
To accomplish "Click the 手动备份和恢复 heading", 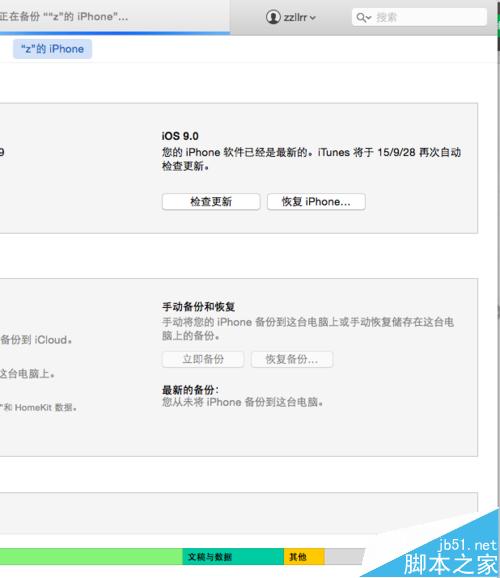I will (x=198, y=307).
